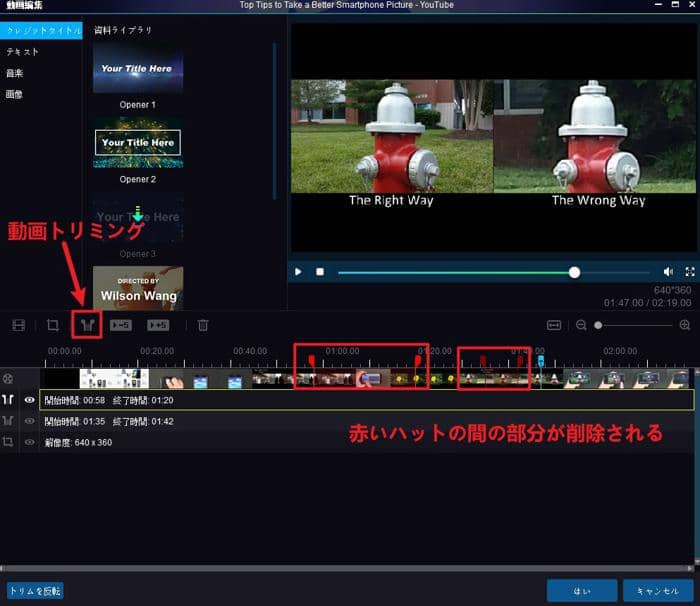Click the green download arrow on Opener 3
Image resolution: width=700 pixels, height=606 pixels.
138,214
